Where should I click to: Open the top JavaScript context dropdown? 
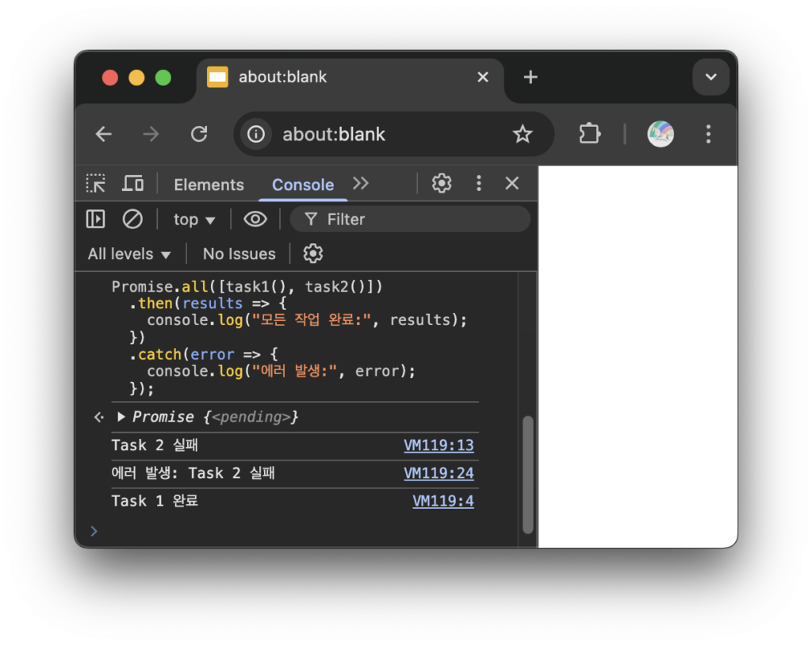click(193, 220)
